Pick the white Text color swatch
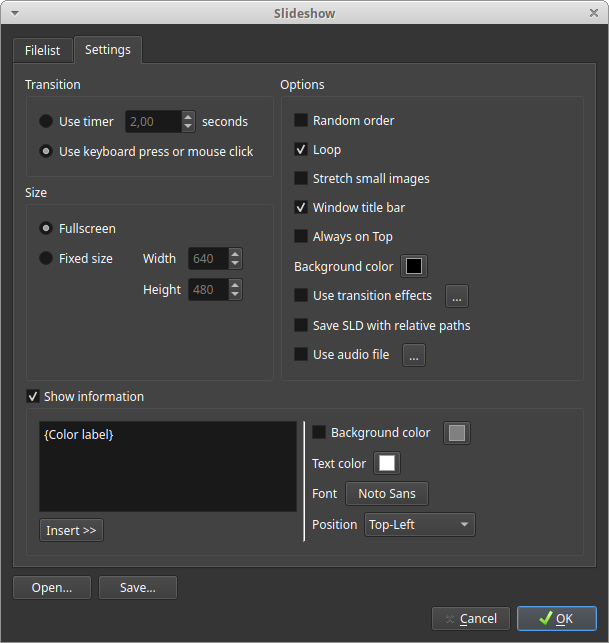 386,464
